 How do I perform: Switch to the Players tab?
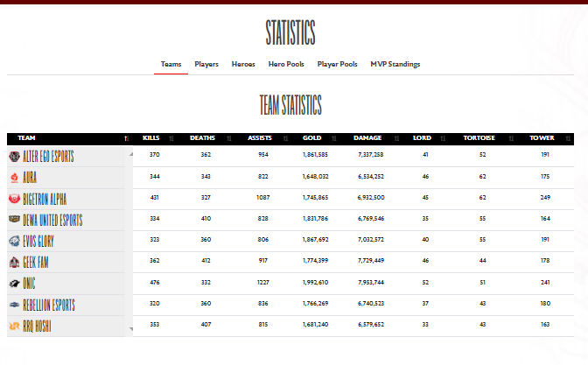point(206,64)
